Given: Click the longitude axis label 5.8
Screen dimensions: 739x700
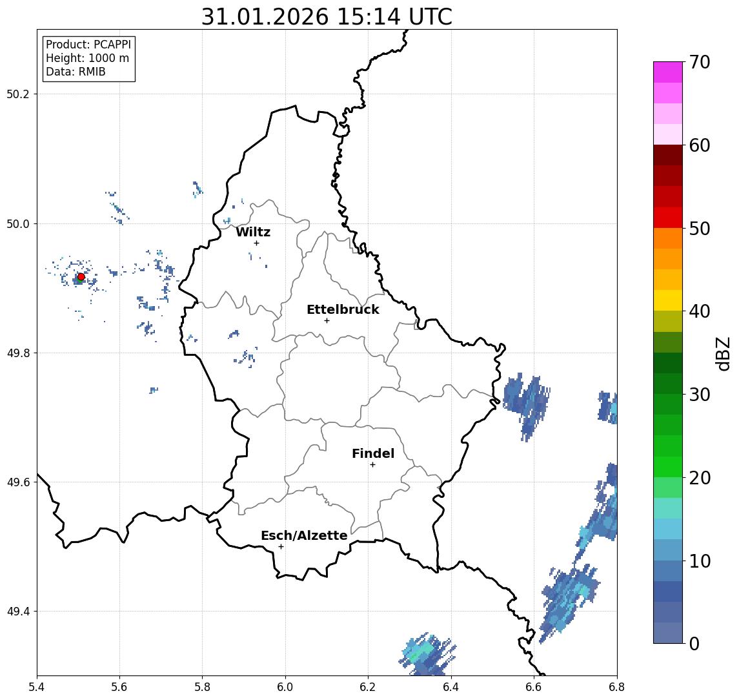Looking at the screenshot, I should 202,687.
